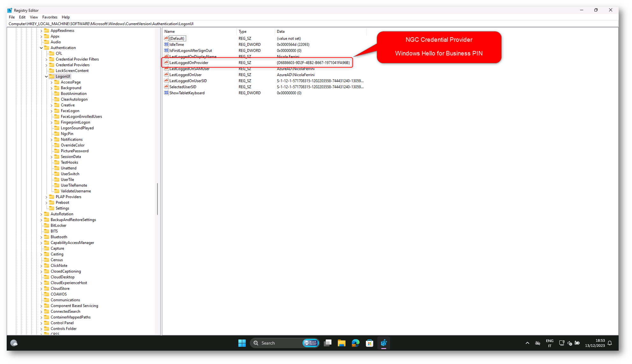Click the (Default) string value icon
This screenshot has width=632, height=364.
coord(166,38)
